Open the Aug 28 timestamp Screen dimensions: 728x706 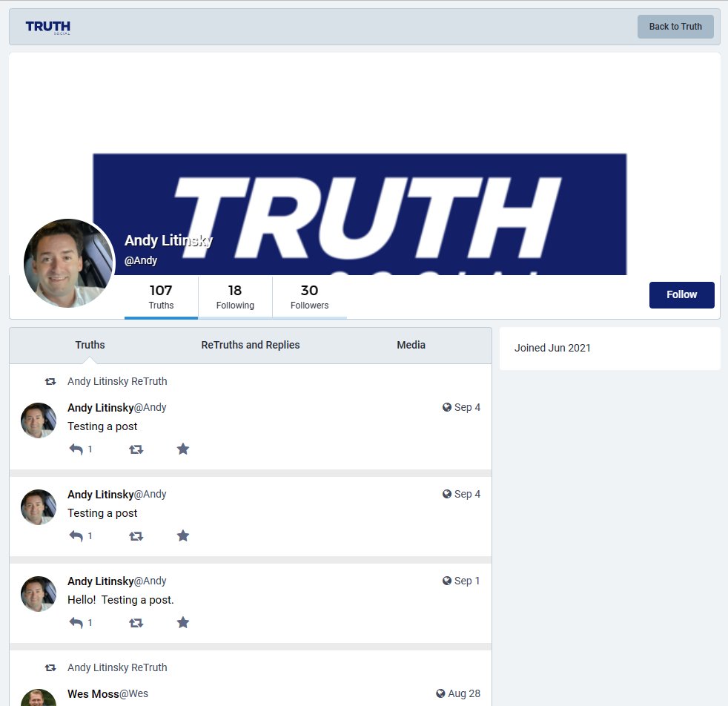[x=464, y=694]
